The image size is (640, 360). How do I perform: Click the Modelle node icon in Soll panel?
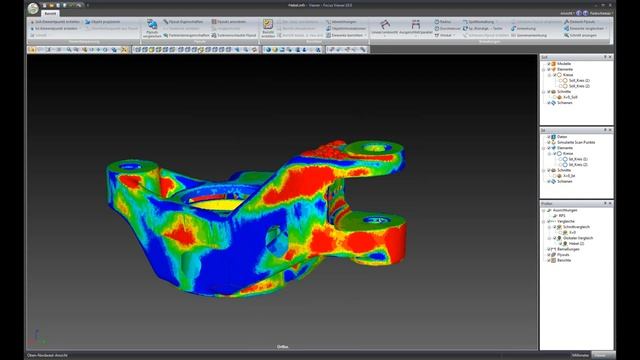point(554,64)
